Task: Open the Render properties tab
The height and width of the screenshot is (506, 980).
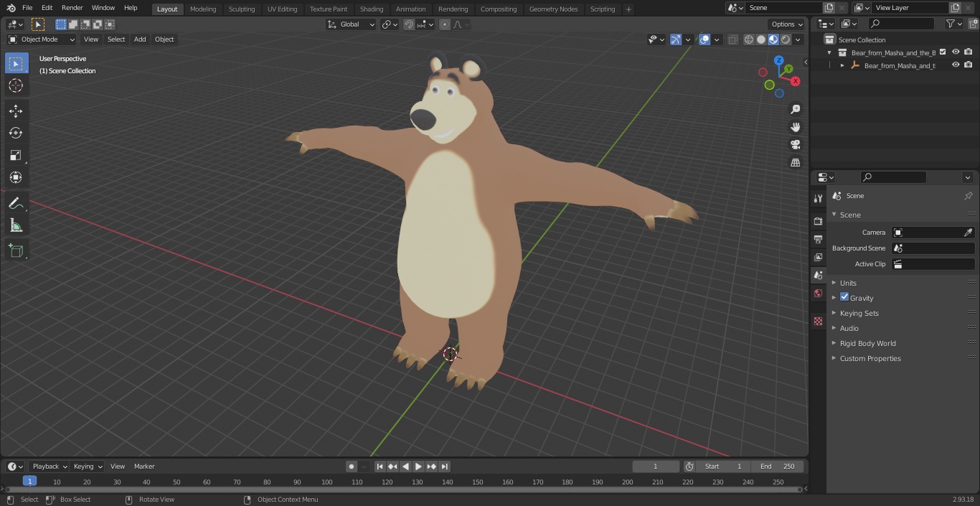Action: point(818,221)
